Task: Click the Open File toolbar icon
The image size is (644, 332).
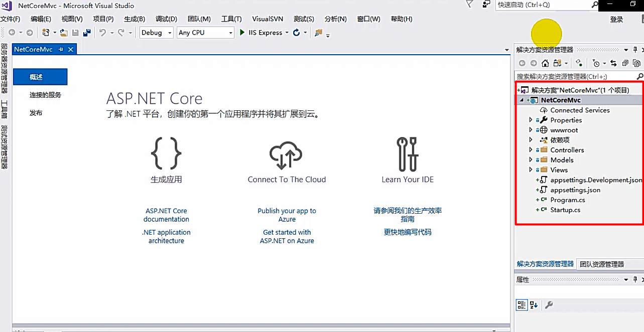Action: (x=64, y=33)
